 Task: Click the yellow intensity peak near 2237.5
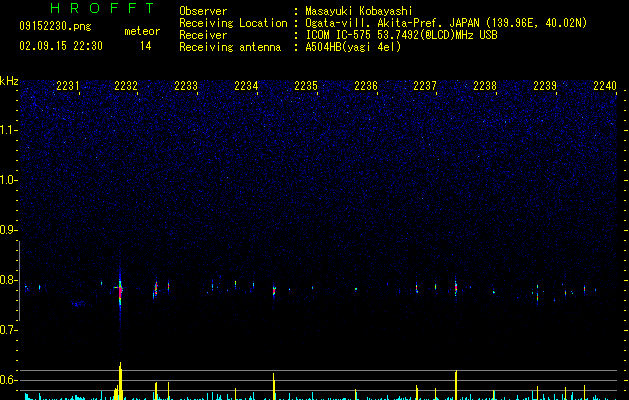click(456, 385)
